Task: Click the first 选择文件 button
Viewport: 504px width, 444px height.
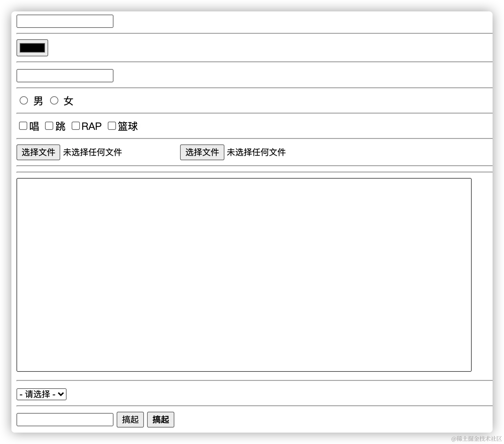Action: (38, 152)
